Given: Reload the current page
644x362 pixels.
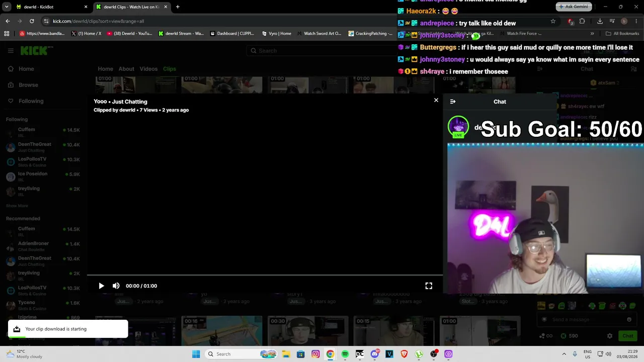Looking at the screenshot, I should point(32,21).
